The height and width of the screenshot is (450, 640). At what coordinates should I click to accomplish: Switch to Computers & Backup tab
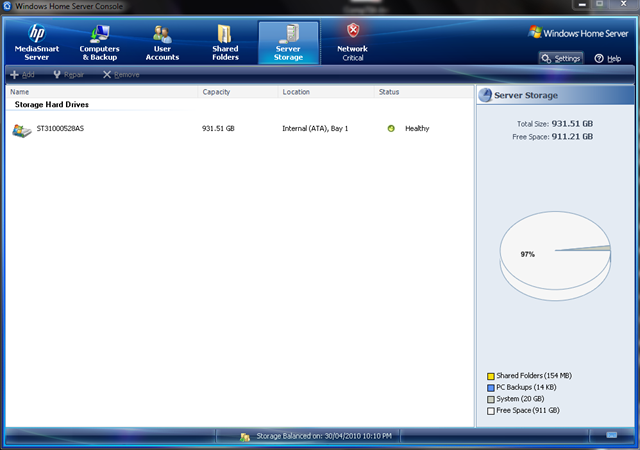tap(100, 43)
